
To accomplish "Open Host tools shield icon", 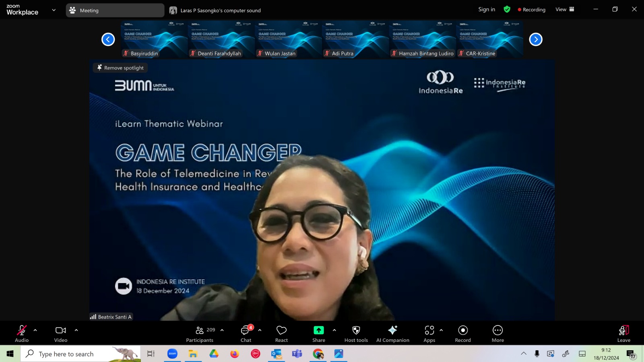I will [x=356, y=333].
